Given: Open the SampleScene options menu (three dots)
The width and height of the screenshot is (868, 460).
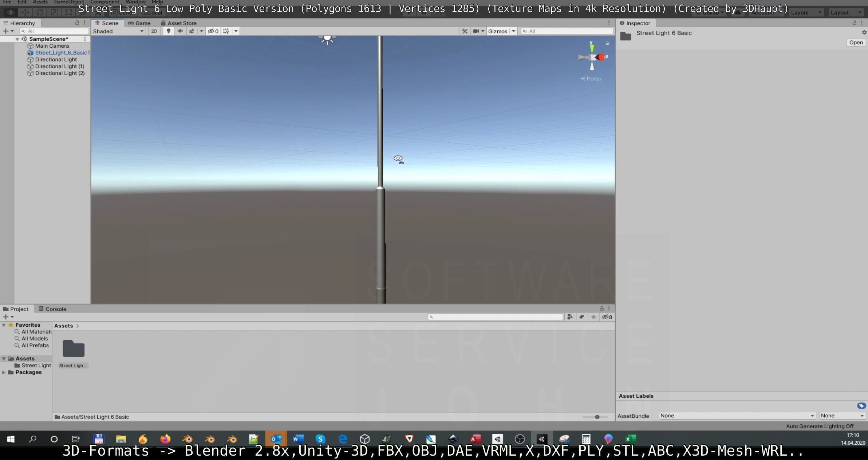Looking at the screenshot, I should pyautogui.click(x=85, y=39).
